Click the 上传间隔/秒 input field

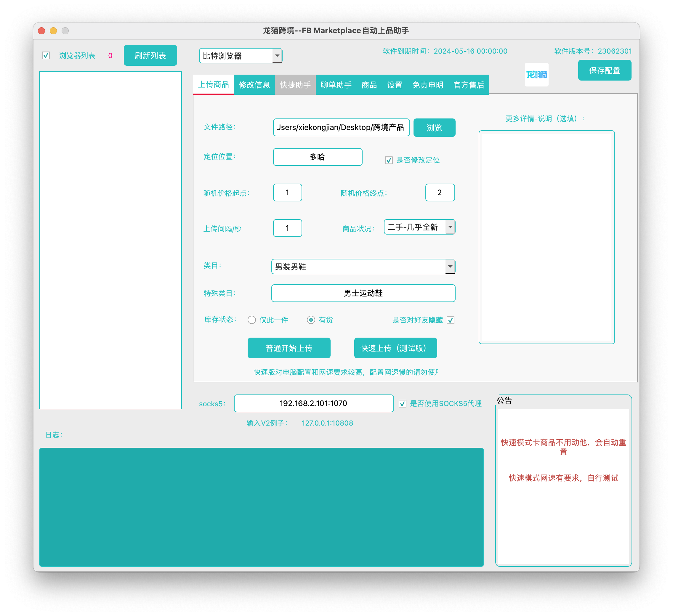(287, 228)
